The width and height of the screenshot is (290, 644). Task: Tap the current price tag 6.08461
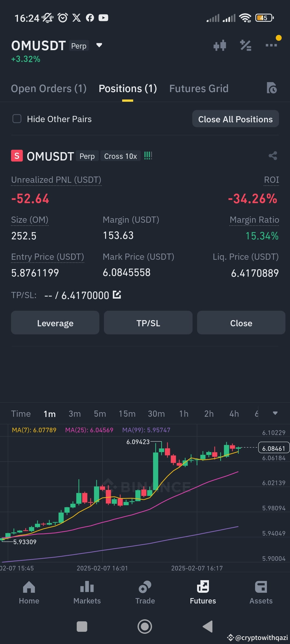pyautogui.click(x=274, y=448)
